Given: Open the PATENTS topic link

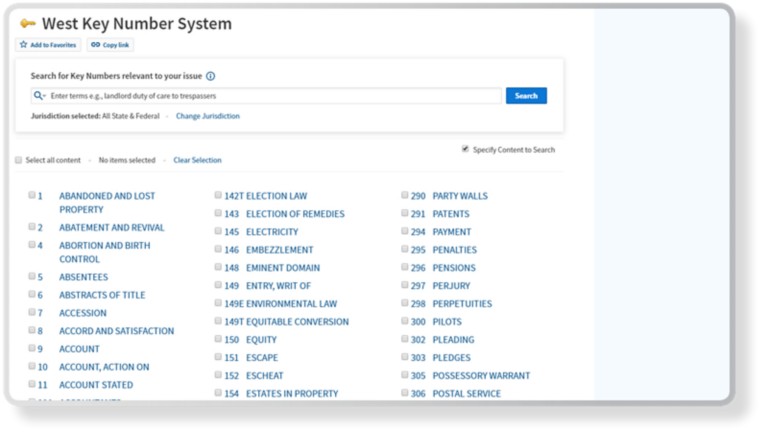Looking at the screenshot, I should click(451, 214).
